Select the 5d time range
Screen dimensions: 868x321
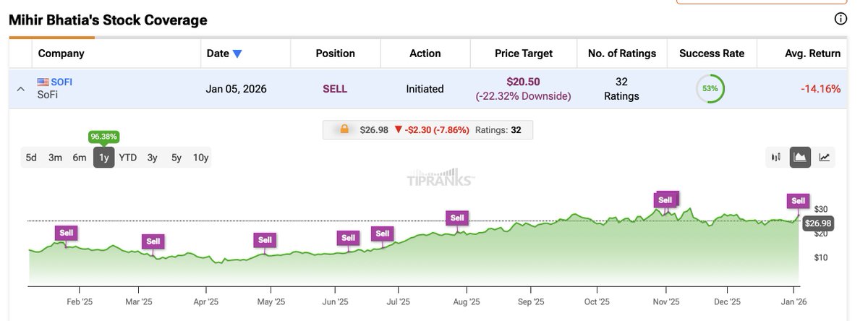point(31,158)
